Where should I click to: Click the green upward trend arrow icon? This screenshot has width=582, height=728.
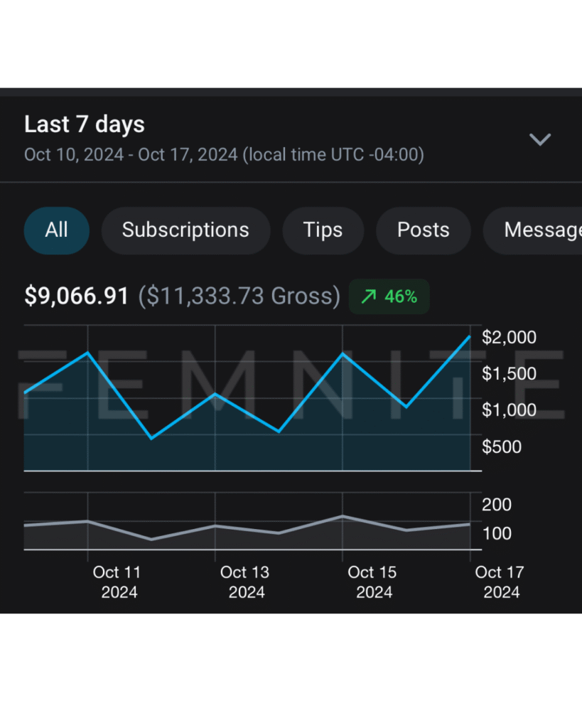[368, 297]
